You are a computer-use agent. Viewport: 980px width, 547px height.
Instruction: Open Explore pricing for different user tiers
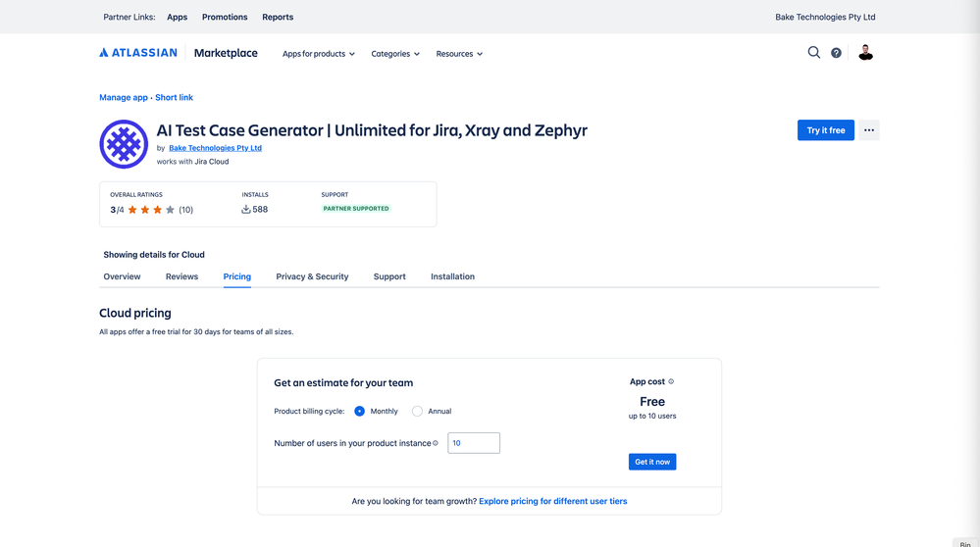click(x=552, y=501)
